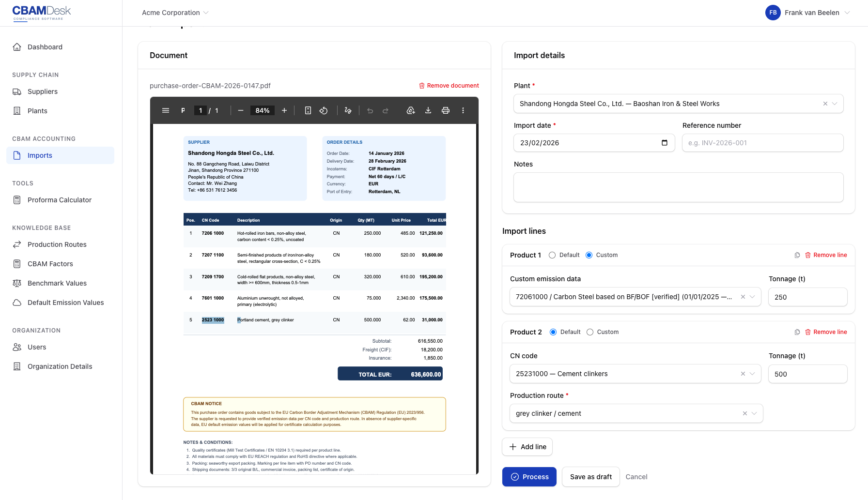Rotate the PDF page
Viewport: 868px width, 500px height.
[x=323, y=110]
